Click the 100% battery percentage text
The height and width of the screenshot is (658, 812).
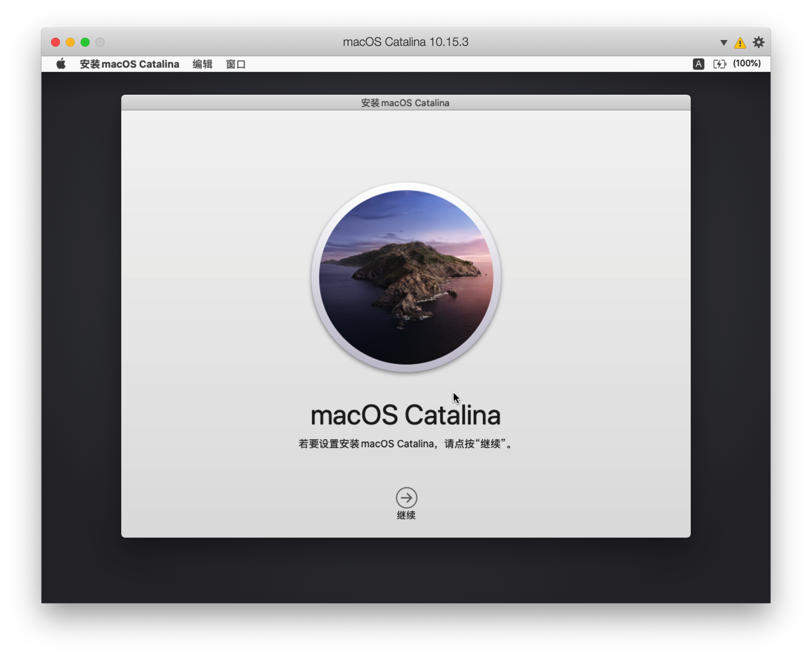coord(746,63)
